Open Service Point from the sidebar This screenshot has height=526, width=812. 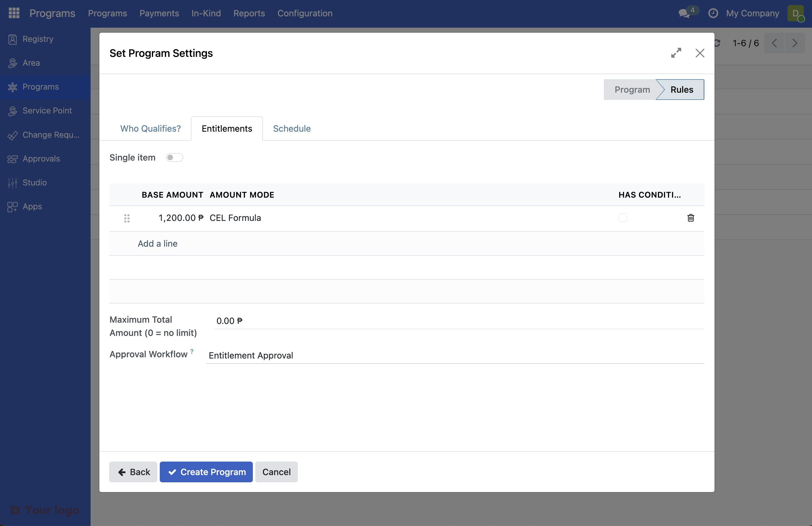tap(47, 111)
